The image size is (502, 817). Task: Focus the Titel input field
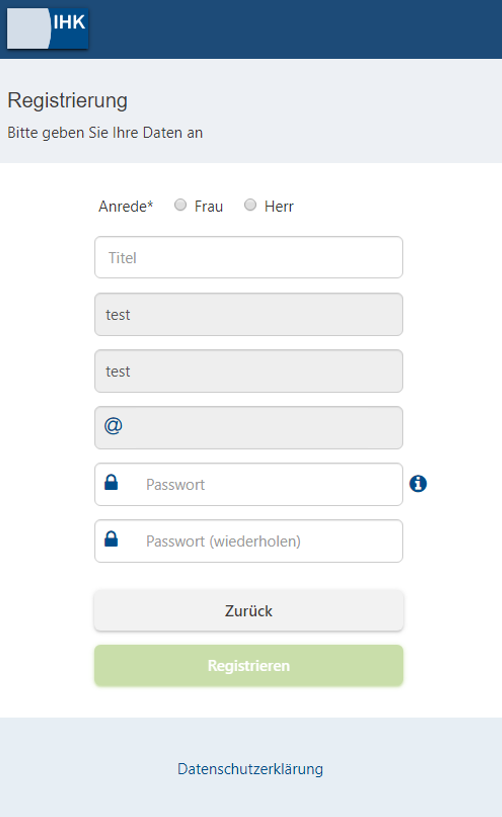(249, 257)
